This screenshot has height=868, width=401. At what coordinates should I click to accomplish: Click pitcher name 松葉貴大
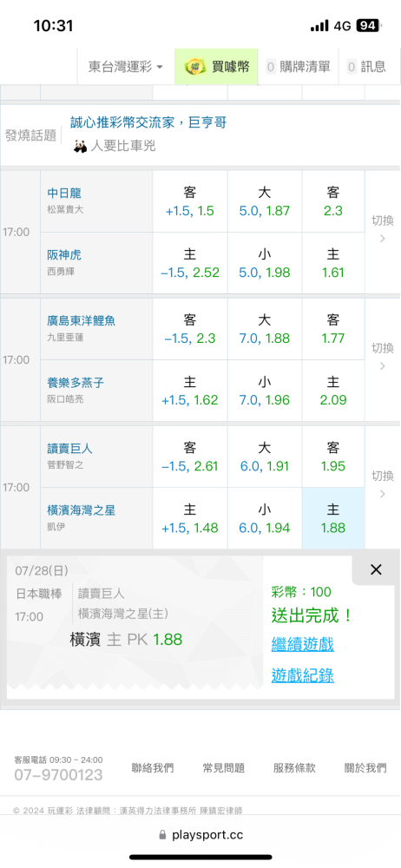[x=65, y=210]
